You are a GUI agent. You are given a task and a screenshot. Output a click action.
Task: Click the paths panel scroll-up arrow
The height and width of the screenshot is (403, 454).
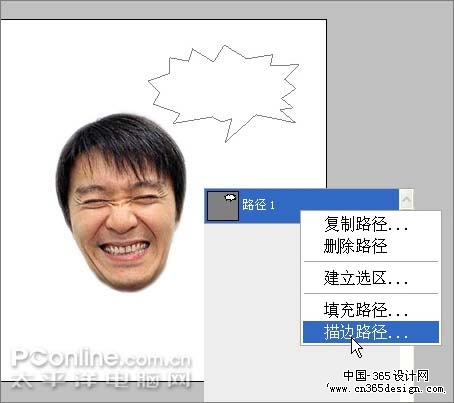coord(406,199)
